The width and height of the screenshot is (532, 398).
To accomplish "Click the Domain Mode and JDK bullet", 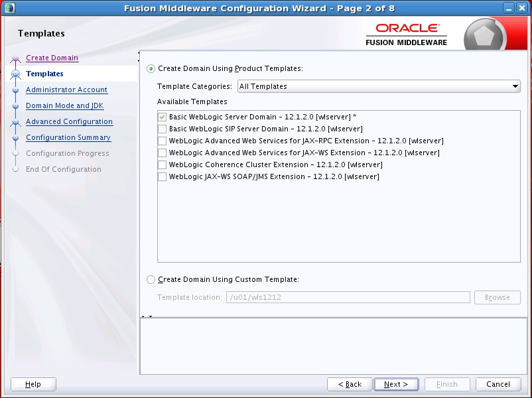I will coord(15,106).
